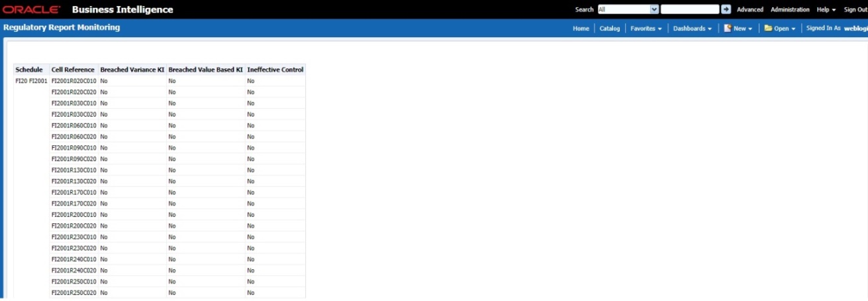This screenshot has height=301, width=868.
Task: Select the FI20 FI2001 schedule cell
Action: click(x=31, y=81)
